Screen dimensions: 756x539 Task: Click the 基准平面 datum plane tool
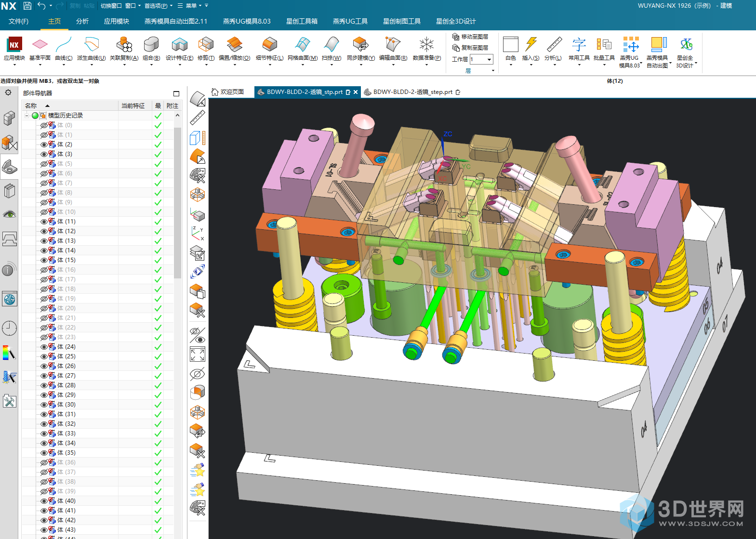40,44
